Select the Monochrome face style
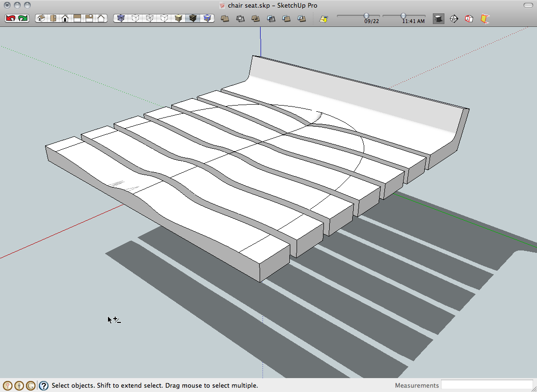The height and width of the screenshot is (392, 537). [207, 18]
